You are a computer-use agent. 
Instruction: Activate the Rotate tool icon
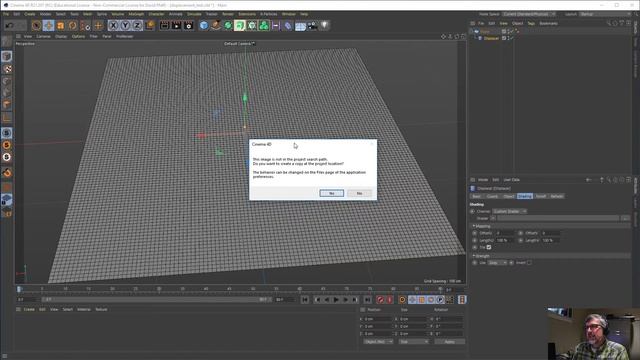(73, 26)
